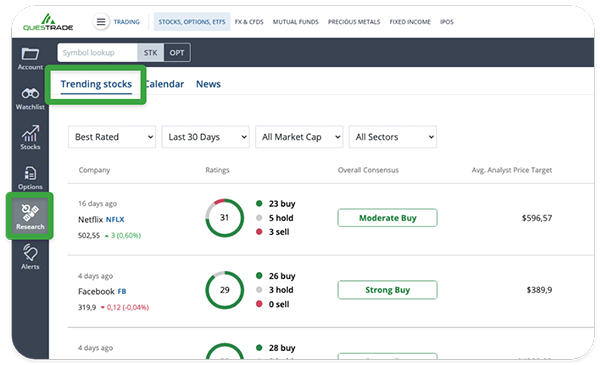
Task: Switch to Fixed Income tab
Action: tap(410, 22)
